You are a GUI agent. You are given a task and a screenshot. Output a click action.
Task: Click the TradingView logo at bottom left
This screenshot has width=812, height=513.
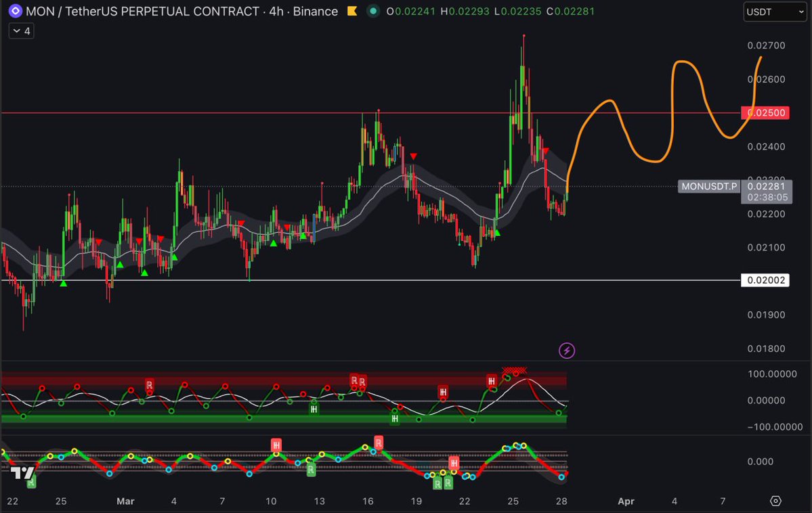pos(22,472)
